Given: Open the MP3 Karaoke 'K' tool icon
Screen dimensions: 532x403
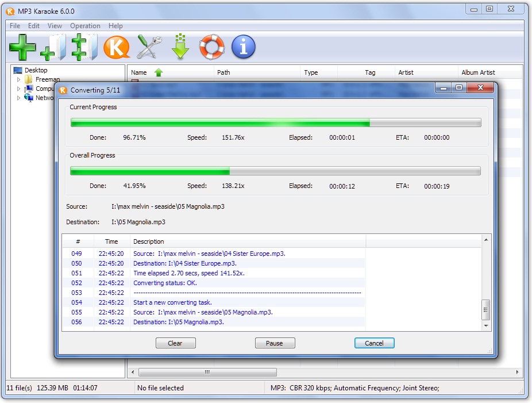Looking at the screenshot, I should click(115, 47).
